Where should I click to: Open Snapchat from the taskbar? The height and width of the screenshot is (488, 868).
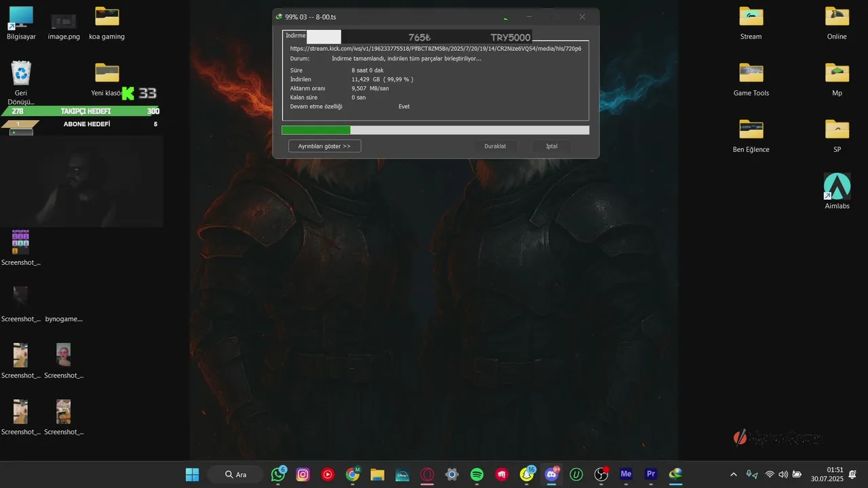click(x=527, y=474)
